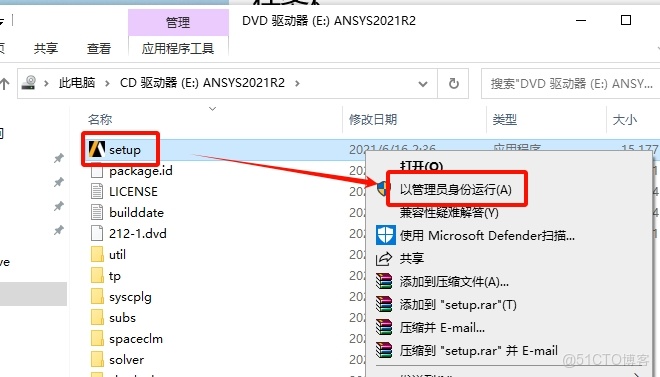Click WinRAR icon beside 添加到压缩文件(A)
This screenshot has width=660, height=377.
pos(384,281)
